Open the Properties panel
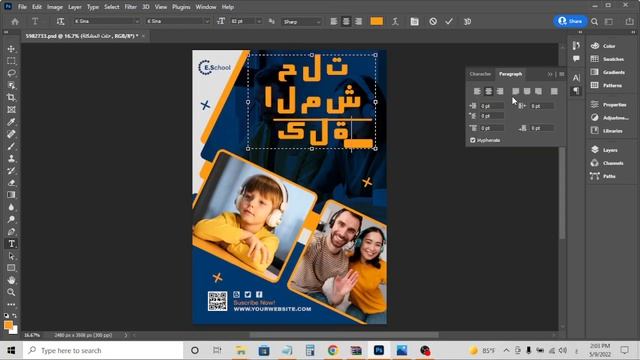 [609, 104]
